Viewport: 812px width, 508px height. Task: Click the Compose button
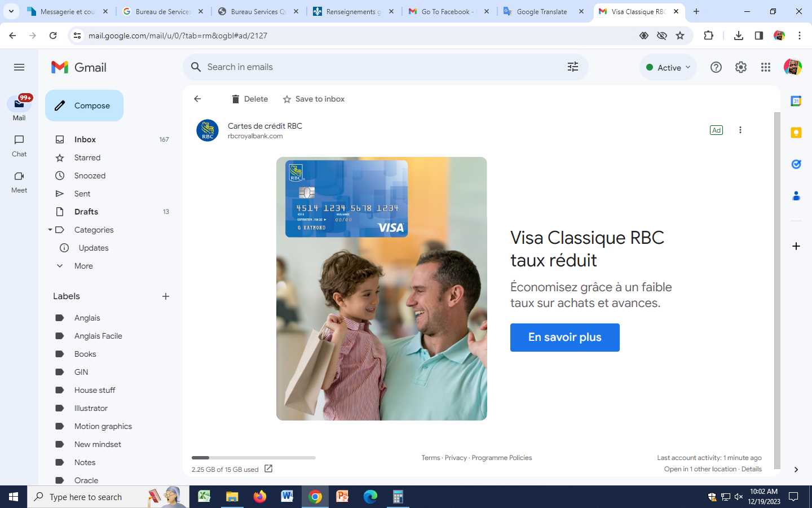pos(84,106)
